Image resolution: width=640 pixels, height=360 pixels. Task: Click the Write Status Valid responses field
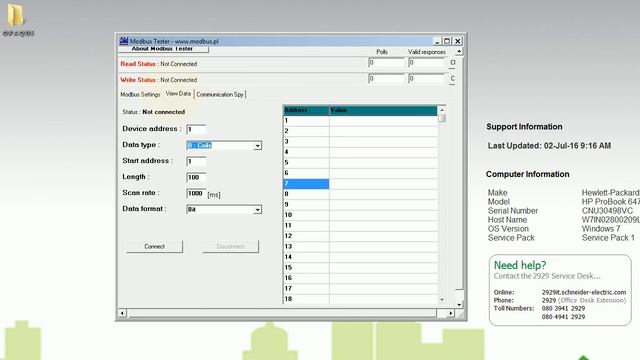coord(426,78)
